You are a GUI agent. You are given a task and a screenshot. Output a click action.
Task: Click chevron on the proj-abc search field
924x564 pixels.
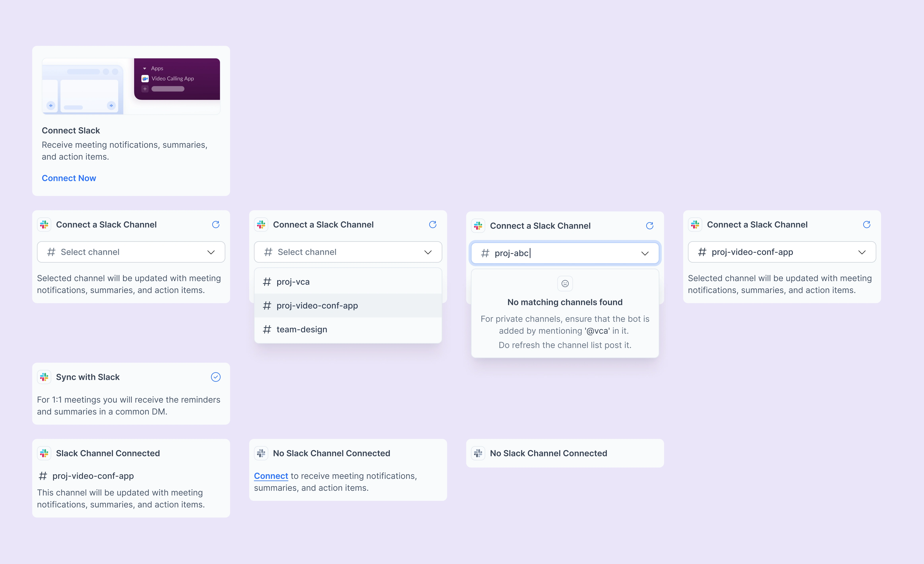(x=645, y=253)
